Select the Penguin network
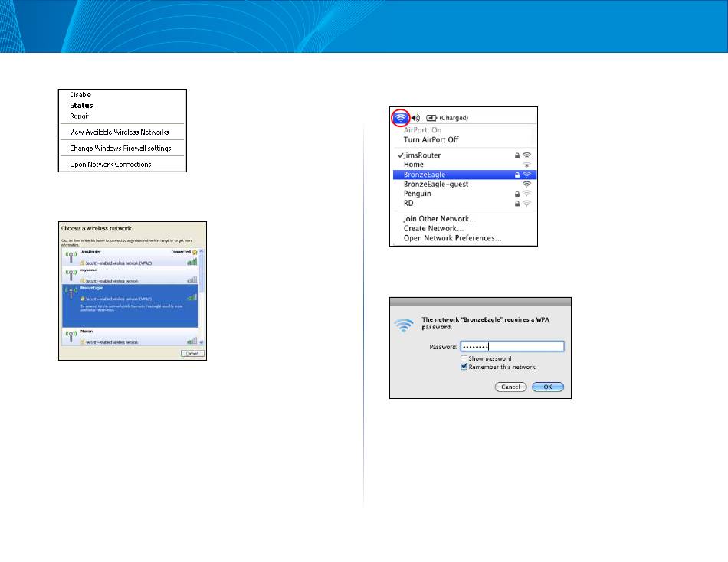Screen dimensions: 728x562 (x=464, y=194)
